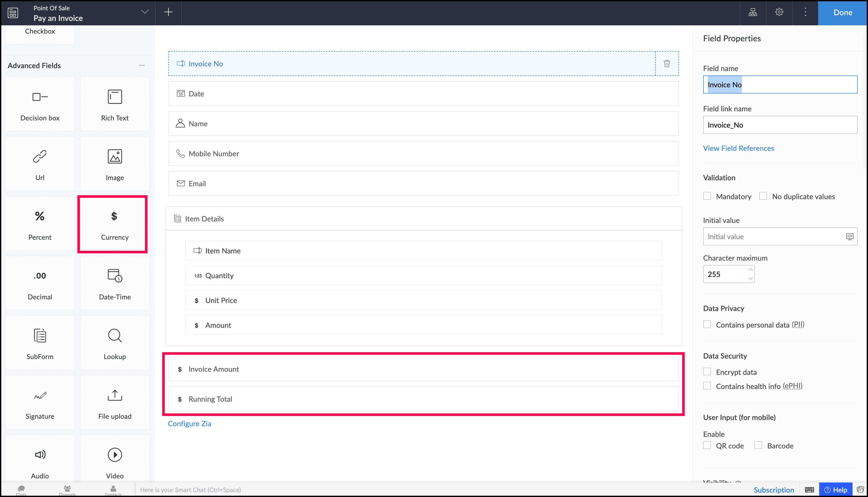Open the initial value expression editor icon
The width and height of the screenshot is (868, 497).
click(x=850, y=237)
